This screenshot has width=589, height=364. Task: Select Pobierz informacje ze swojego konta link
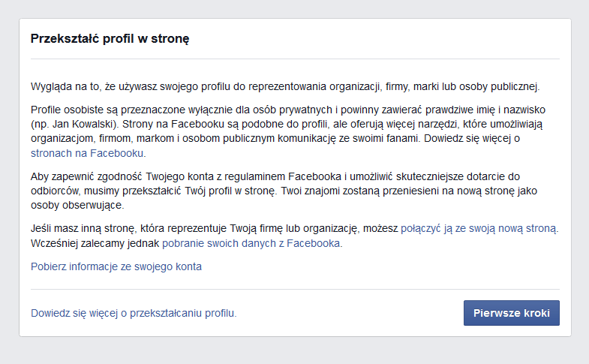point(116,266)
